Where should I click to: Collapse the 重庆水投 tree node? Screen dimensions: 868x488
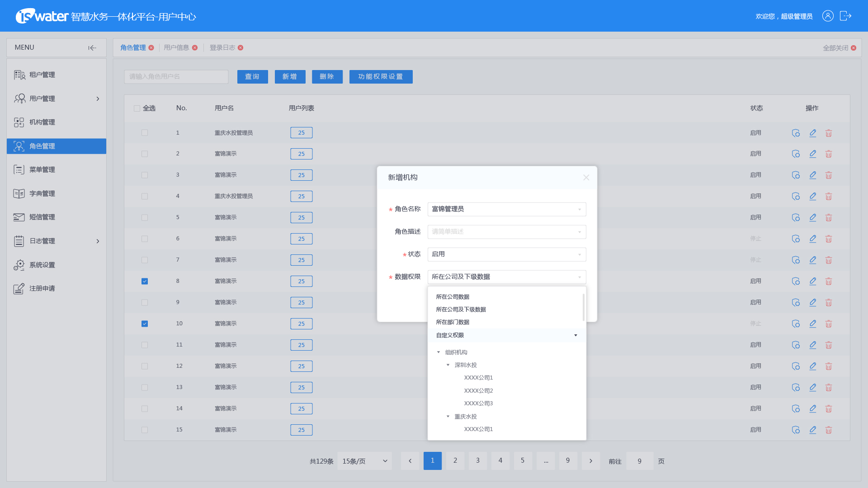pos(448,417)
